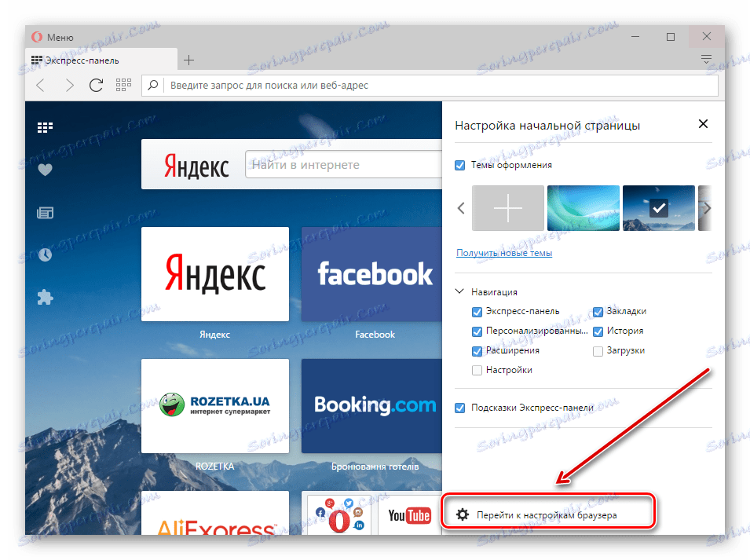Open the Opera Меню button

click(x=52, y=37)
